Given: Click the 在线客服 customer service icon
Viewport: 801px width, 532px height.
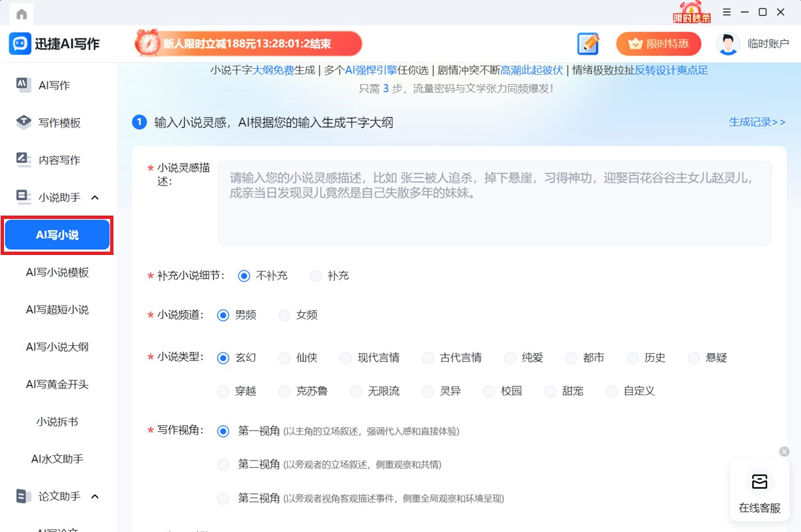Looking at the screenshot, I should pos(760,481).
